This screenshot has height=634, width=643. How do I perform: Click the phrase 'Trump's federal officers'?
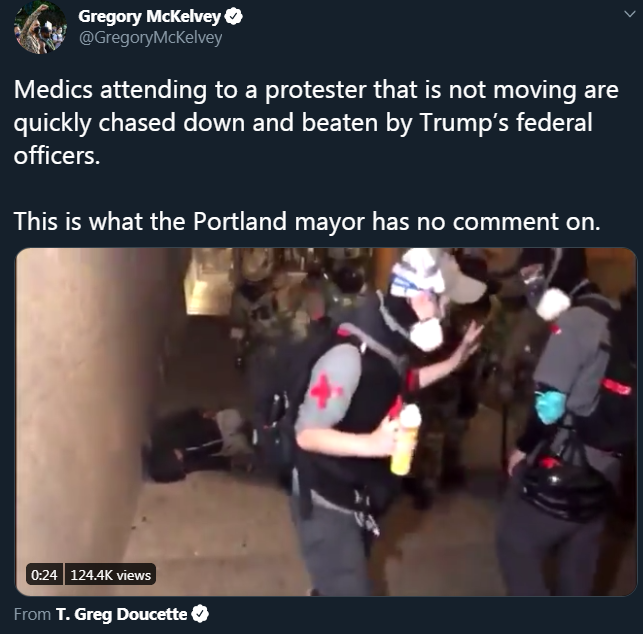click(303, 139)
